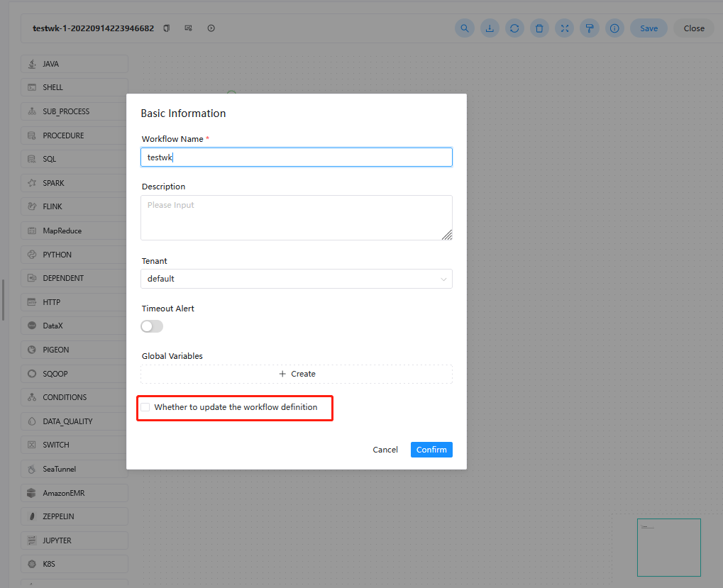Choose the AmazonEMR task node

tap(74, 493)
